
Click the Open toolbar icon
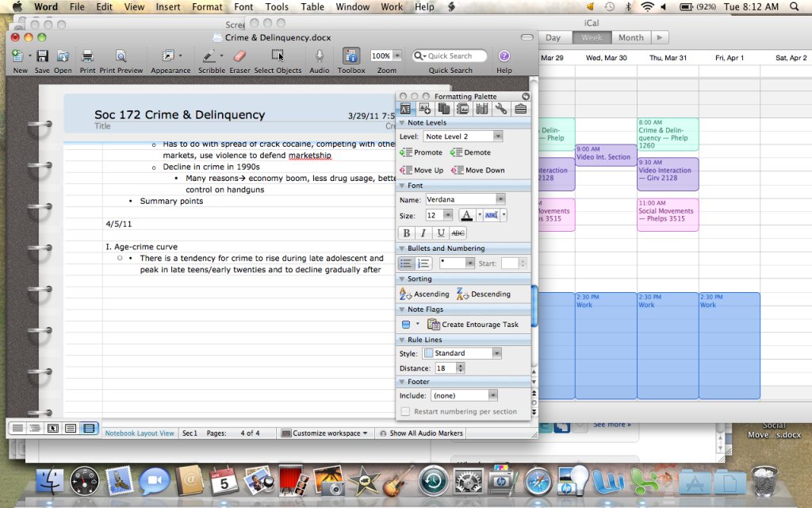63,56
